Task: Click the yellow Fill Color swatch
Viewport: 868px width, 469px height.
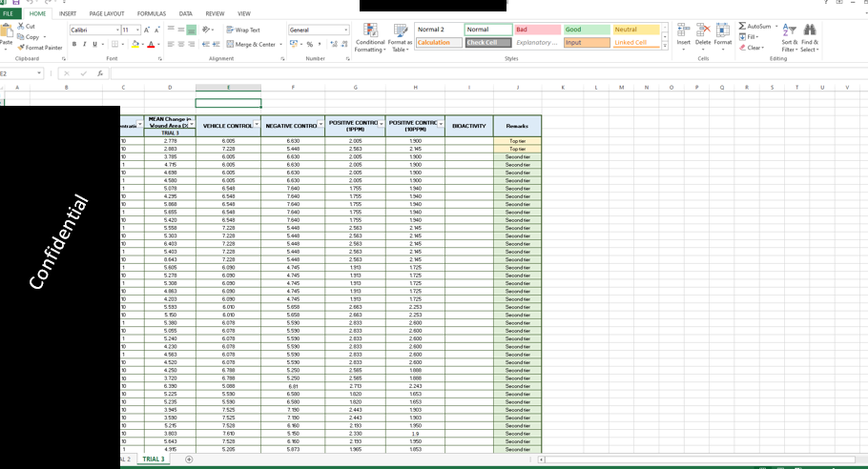Action: (135, 44)
